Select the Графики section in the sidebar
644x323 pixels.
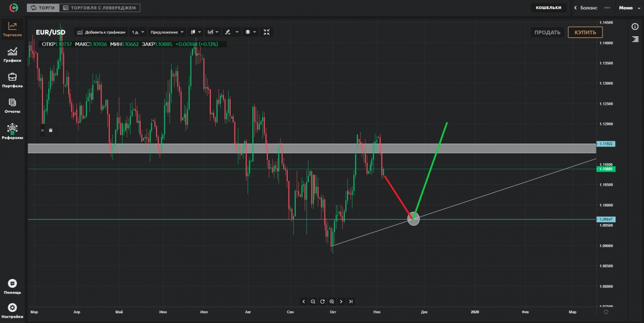click(x=12, y=54)
